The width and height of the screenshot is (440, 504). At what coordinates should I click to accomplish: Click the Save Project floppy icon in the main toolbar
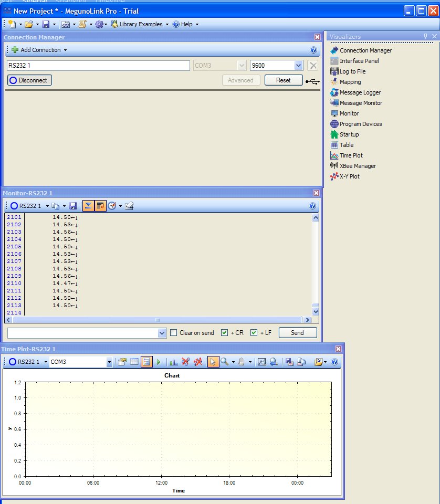pos(46,24)
